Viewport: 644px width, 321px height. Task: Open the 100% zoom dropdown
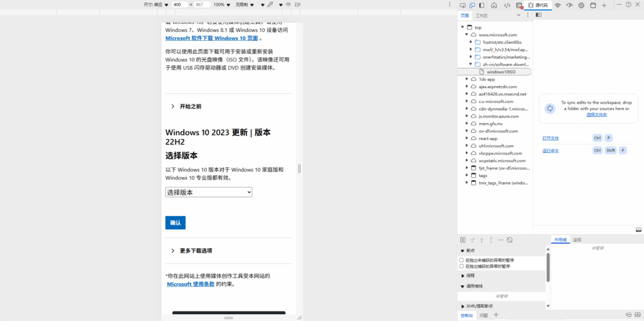(x=221, y=4)
